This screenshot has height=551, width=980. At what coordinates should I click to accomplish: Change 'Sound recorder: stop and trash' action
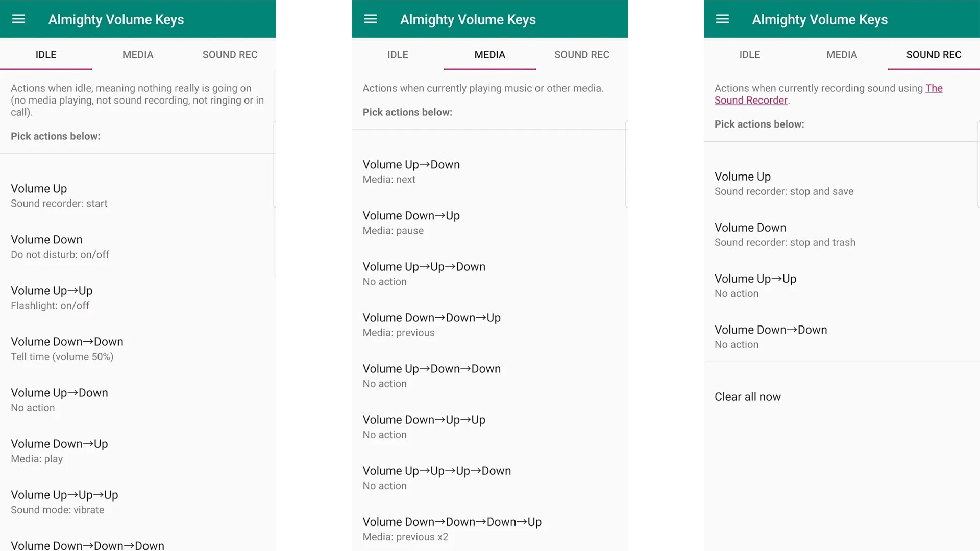click(x=785, y=235)
